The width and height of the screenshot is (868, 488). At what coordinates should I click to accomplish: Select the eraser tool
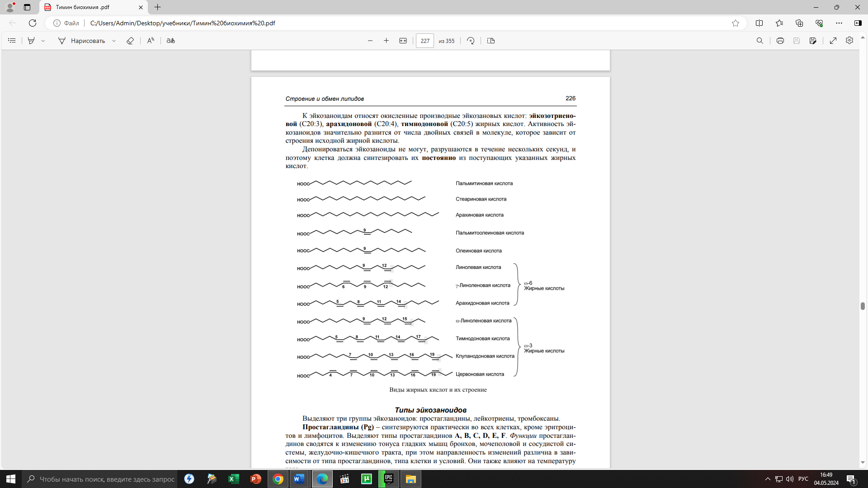(130, 41)
